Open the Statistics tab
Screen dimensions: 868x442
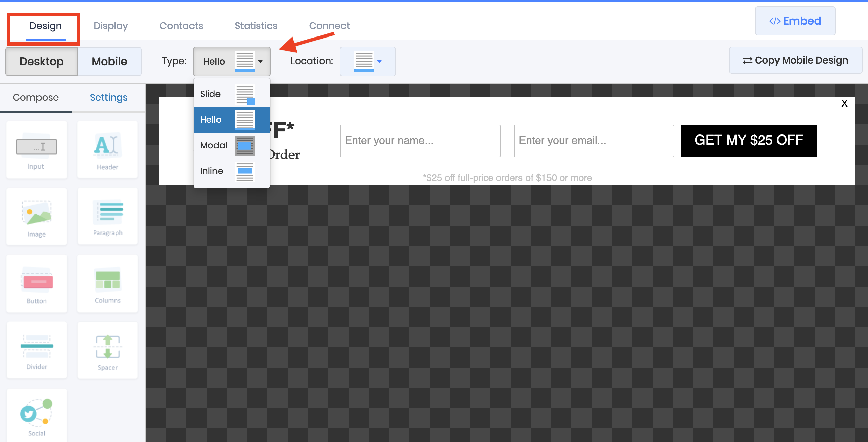point(256,26)
